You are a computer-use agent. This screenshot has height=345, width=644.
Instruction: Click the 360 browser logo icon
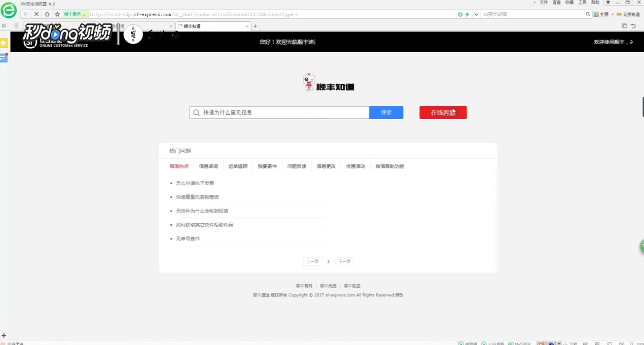tap(9, 11)
